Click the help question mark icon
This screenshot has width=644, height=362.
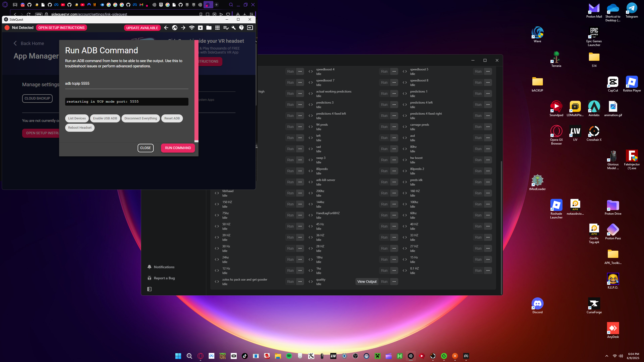tap(242, 28)
